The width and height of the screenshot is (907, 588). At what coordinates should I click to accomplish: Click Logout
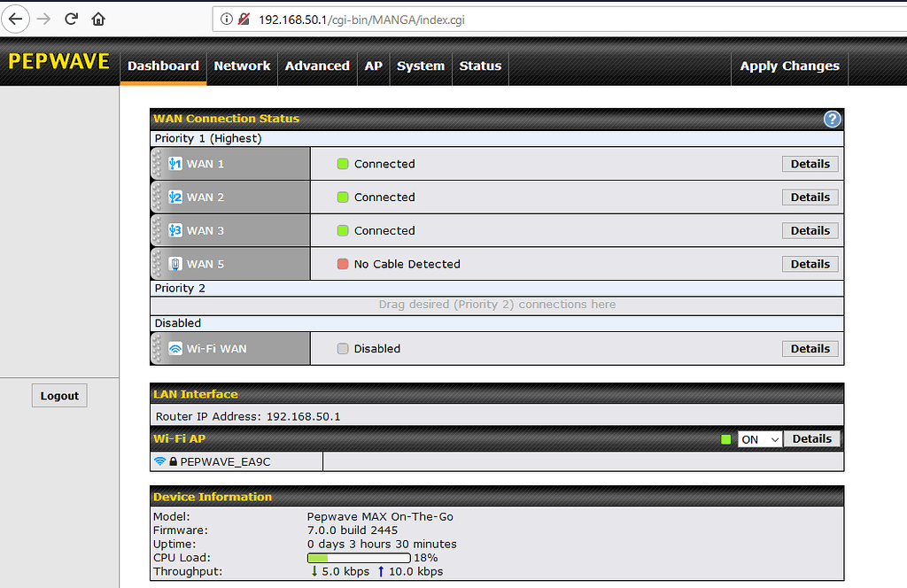[58, 395]
